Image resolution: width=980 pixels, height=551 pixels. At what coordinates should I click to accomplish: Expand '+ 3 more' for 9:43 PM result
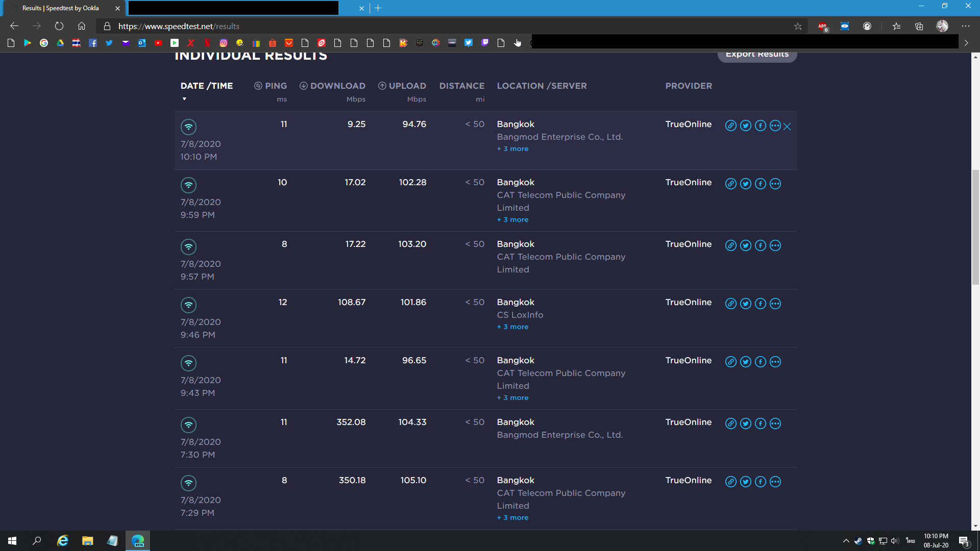tap(512, 398)
